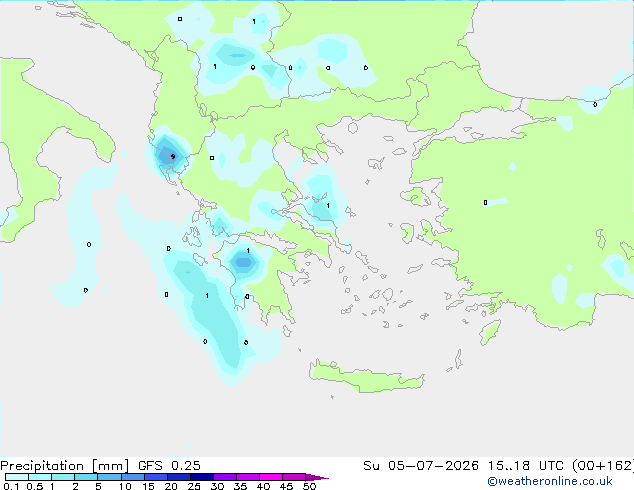Click the 'Precipitation [mm]' title text
The width and height of the screenshot is (634, 490).
65,466
